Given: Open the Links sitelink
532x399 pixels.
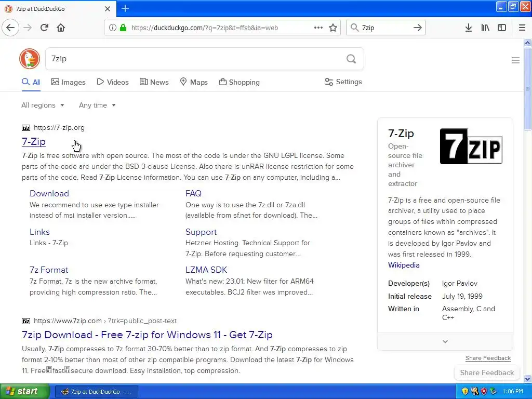Looking at the screenshot, I should 39,232.
